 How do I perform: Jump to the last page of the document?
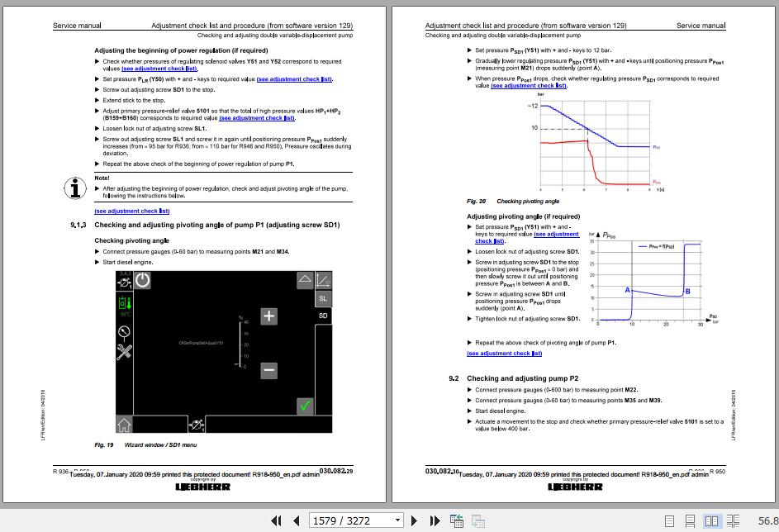tap(435, 520)
